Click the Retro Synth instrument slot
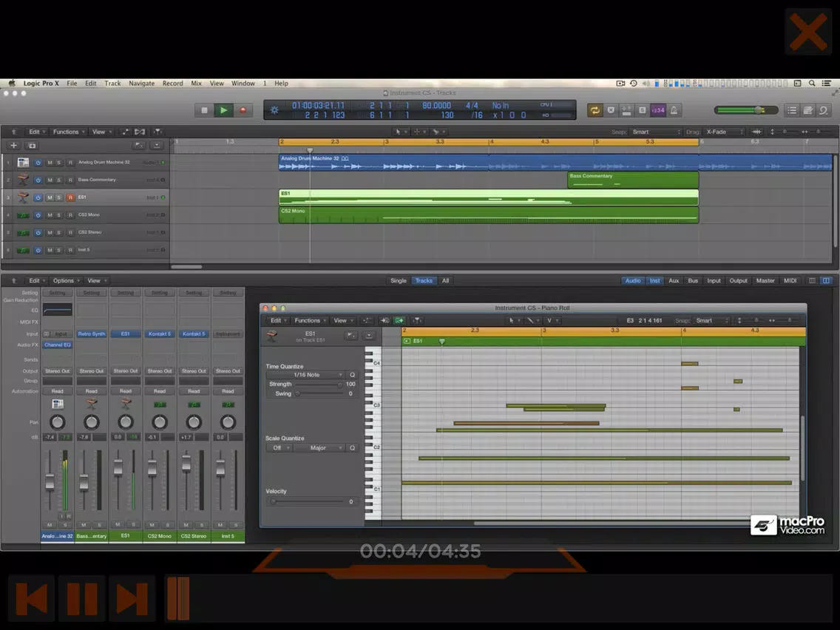The image size is (840, 630). click(x=92, y=333)
